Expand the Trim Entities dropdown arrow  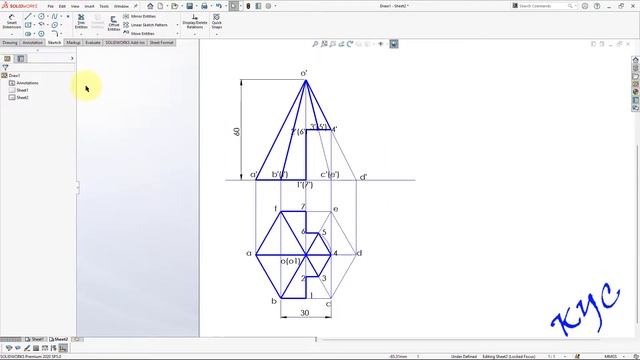point(81,34)
